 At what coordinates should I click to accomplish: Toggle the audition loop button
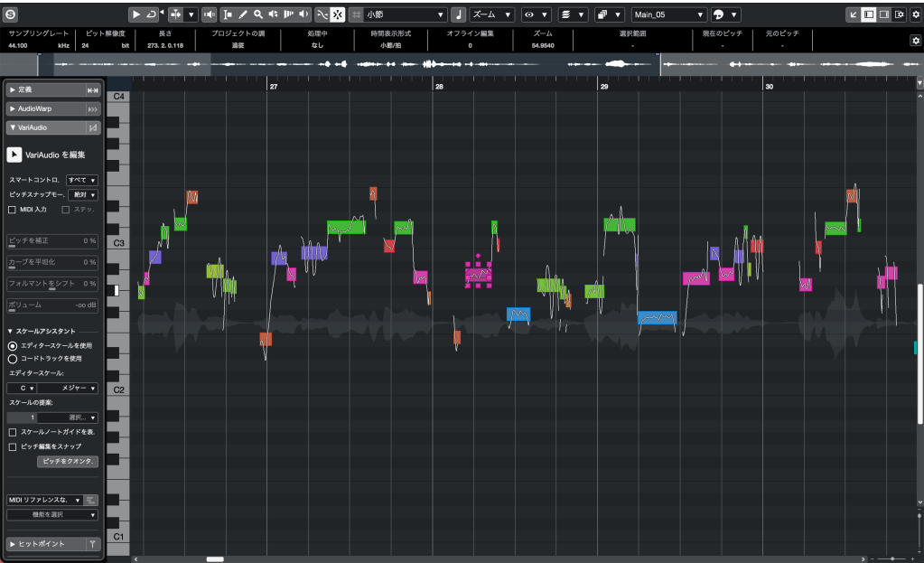tap(151, 14)
